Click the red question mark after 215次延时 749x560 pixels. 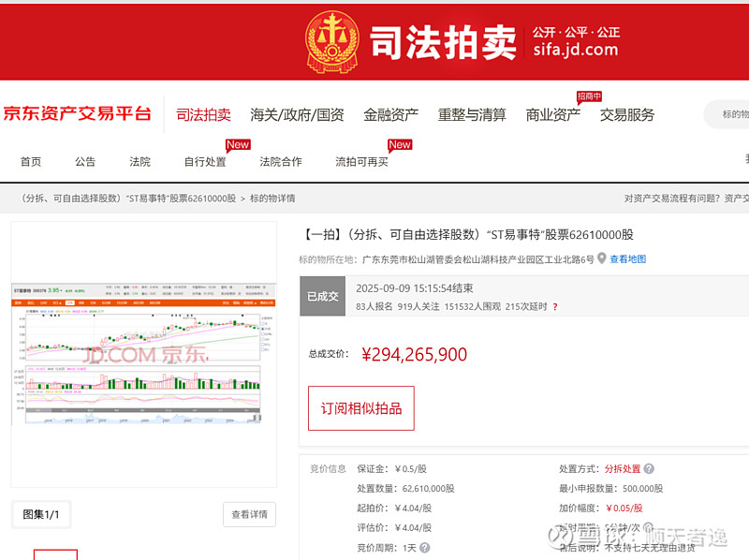[x=555, y=306]
